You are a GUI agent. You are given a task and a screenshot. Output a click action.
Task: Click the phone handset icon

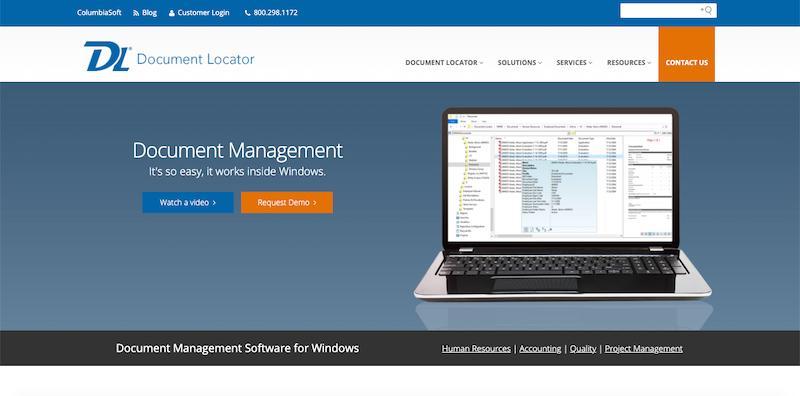click(x=248, y=13)
